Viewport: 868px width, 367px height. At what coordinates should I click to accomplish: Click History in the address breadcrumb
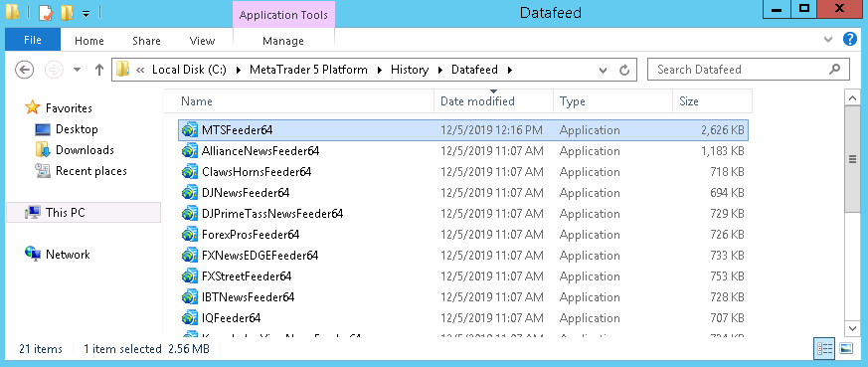click(410, 70)
